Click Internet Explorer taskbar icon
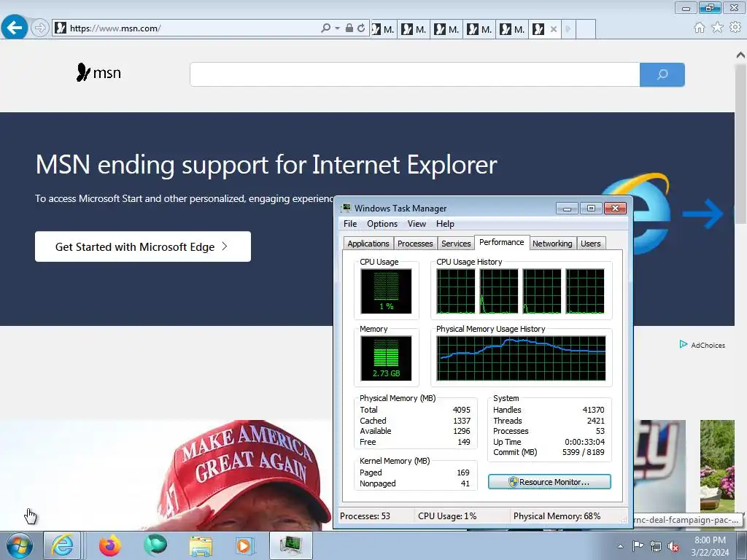This screenshot has width=747, height=560. [63, 545]
